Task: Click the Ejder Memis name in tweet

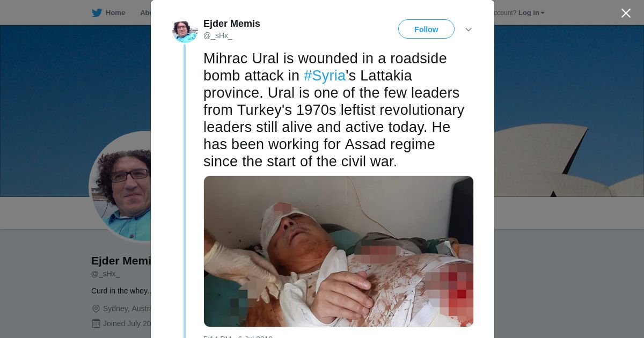Action: click(x=232, y=24)
